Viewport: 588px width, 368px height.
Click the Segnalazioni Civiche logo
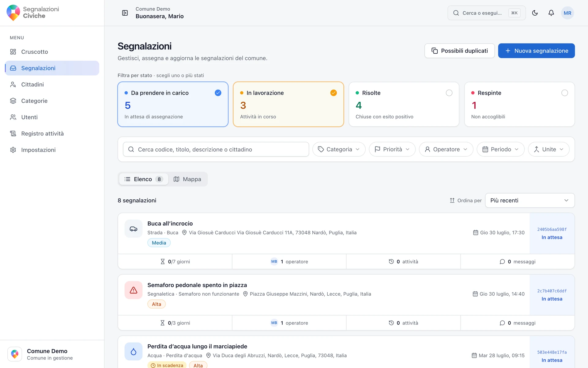pyautogui.click(x=33, y=13)
